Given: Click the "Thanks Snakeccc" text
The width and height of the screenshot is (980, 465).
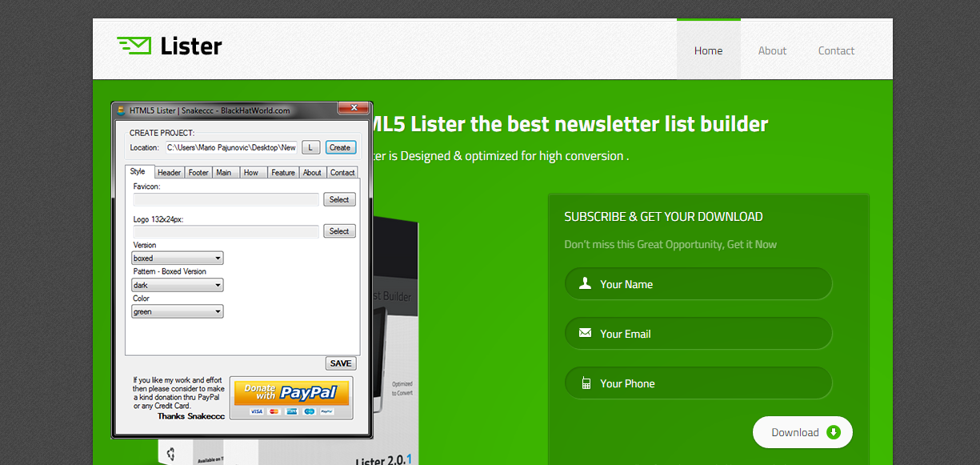Looking at the screenshot, I should pos(191,416).
